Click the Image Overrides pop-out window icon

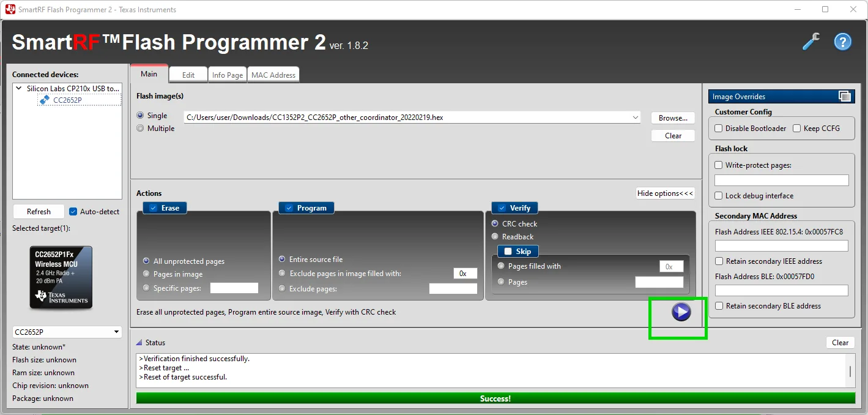click(x=844, y=96)
